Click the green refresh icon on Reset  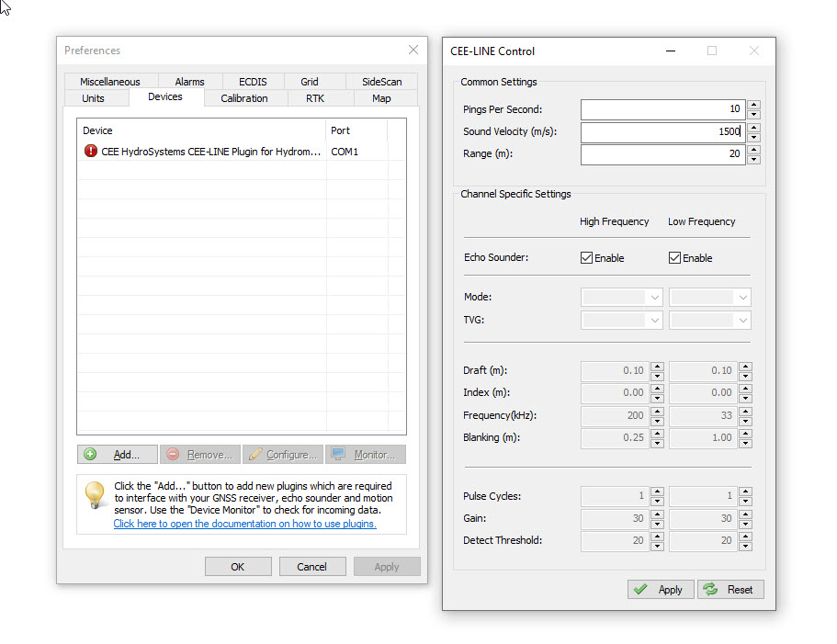710,589
